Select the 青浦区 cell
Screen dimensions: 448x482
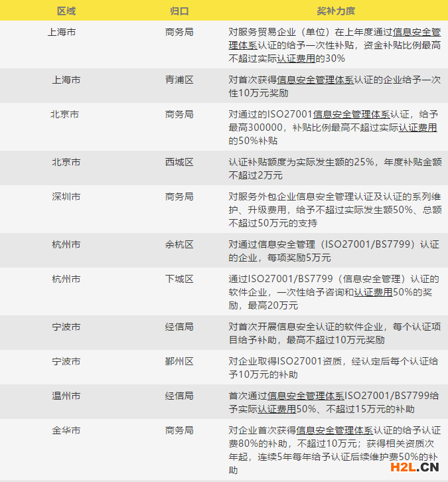pyautogui.click(x=179, y=80)
